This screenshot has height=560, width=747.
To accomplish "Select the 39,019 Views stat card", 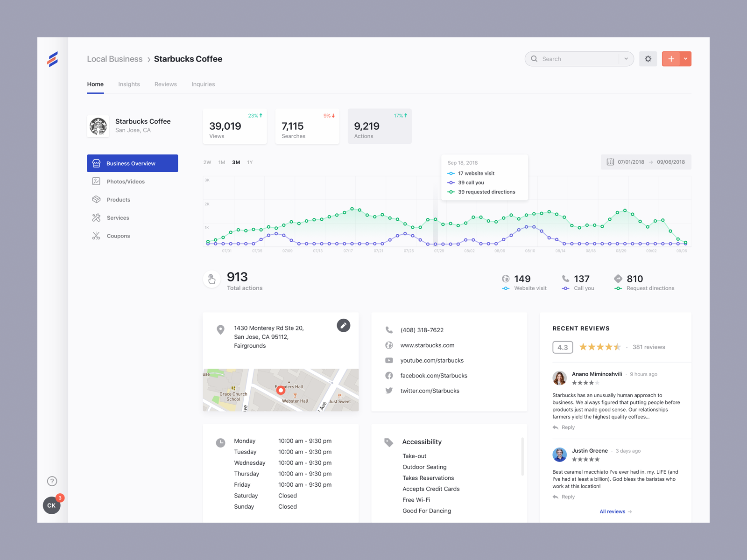I will [x=235, y=126].
